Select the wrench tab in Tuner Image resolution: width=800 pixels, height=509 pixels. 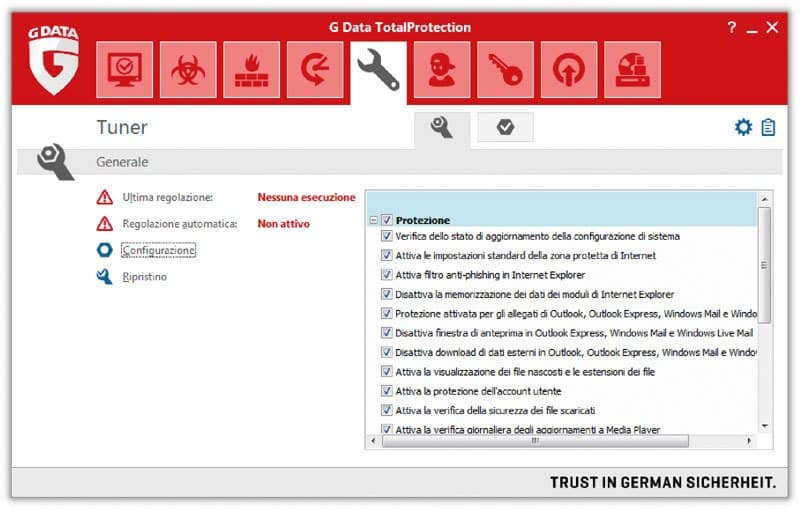click(441, 127)
